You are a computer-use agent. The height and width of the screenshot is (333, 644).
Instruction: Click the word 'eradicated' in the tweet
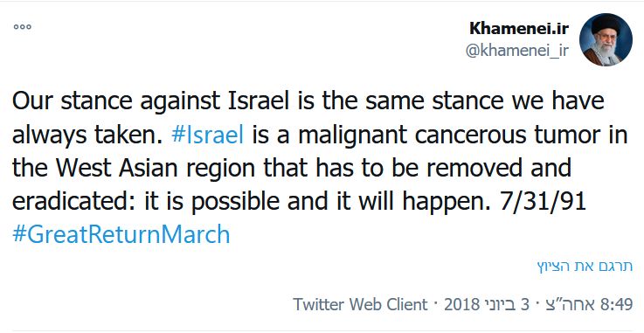[73, 201]
